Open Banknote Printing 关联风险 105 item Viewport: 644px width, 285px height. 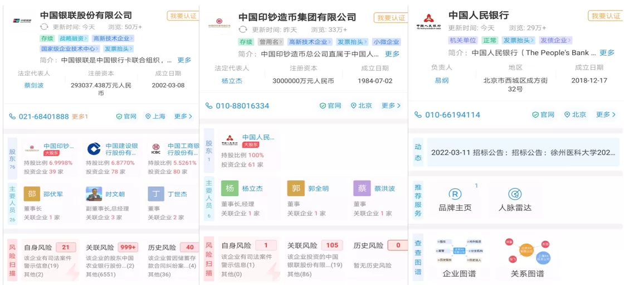click(x=314, y=259)
